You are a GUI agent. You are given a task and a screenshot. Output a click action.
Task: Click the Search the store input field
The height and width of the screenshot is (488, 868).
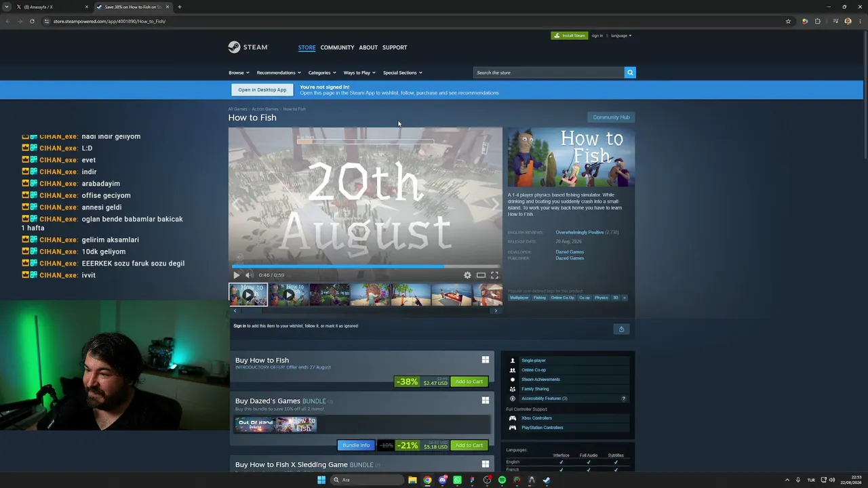(549, 73)
